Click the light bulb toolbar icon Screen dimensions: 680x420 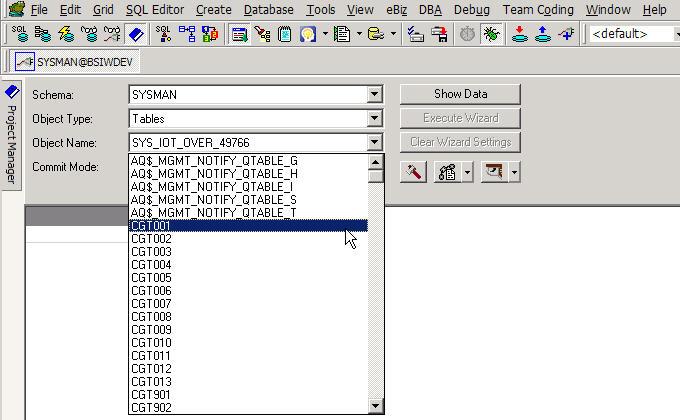tap(308, 34)
